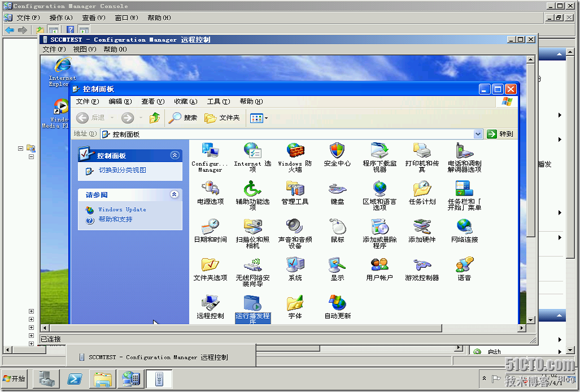Viewport: 580px width, 392px height.
Task: Open 任务计划 icon
Action: tap(422, 193)
